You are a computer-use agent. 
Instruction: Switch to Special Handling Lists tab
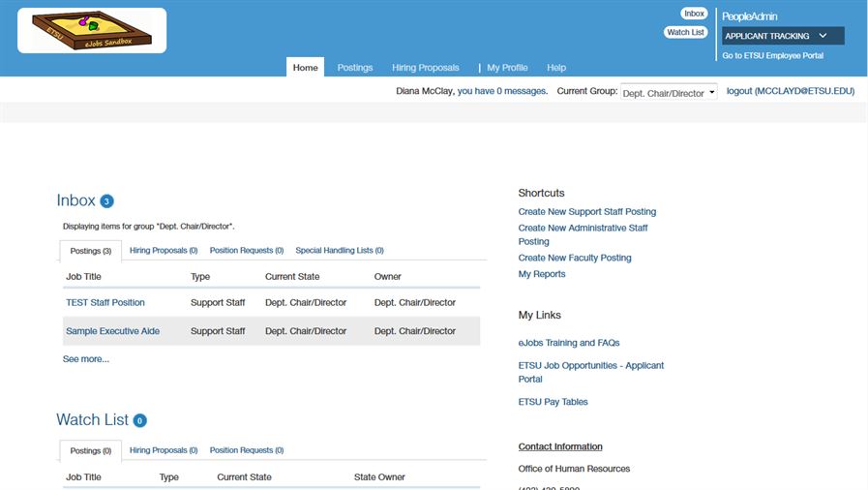click(340, 250)
